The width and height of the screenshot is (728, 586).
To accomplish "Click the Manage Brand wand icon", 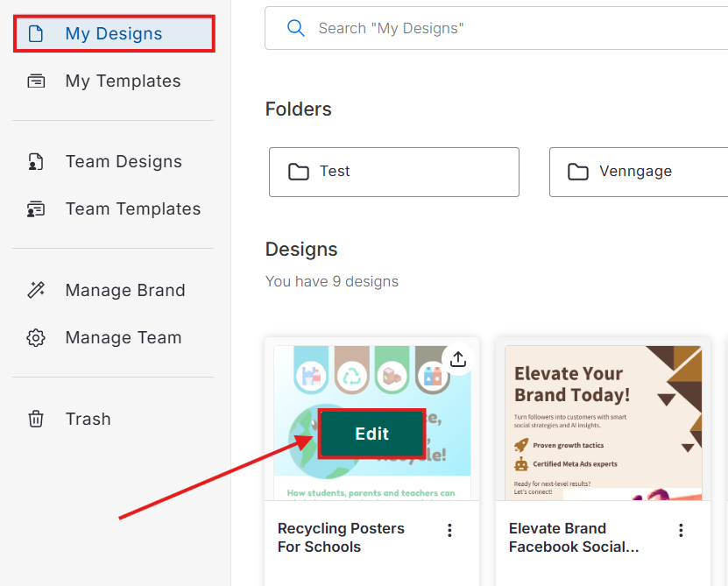I will [x=36, y=291].
